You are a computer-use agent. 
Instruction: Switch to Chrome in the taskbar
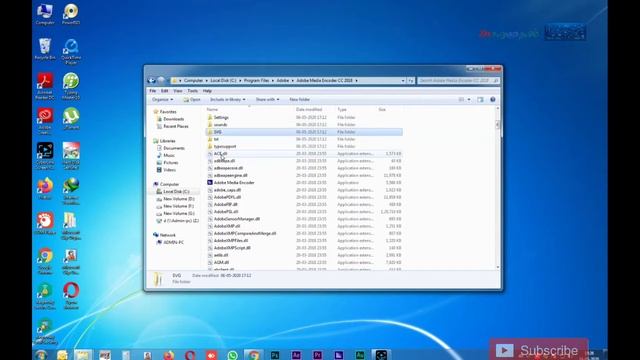(x=253, y=355)
